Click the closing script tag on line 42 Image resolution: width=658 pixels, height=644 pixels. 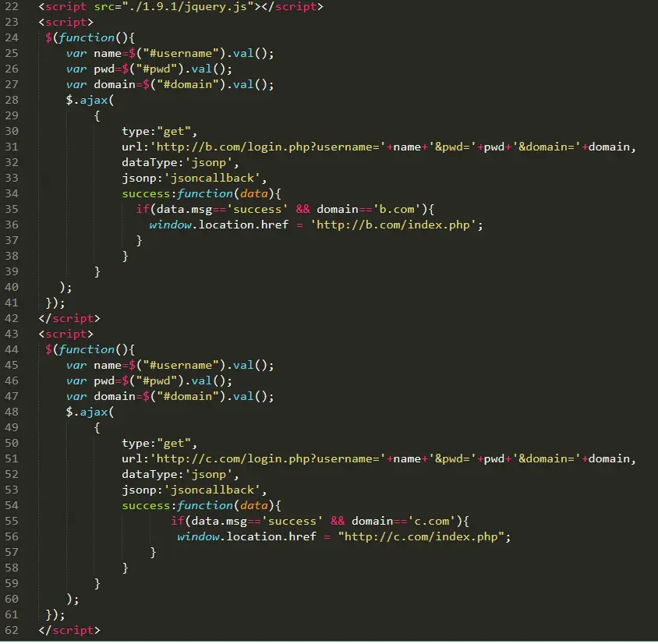tap(69, 319)
